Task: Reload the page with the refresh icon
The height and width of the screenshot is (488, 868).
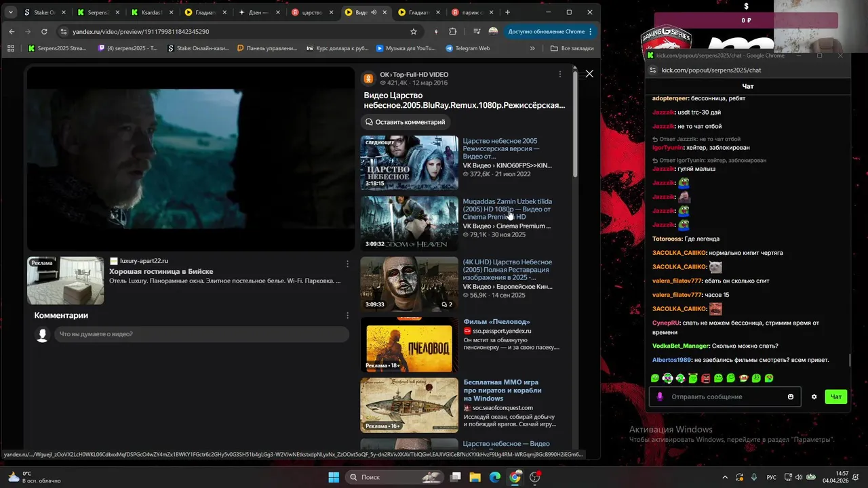Action: pos(44,31)
